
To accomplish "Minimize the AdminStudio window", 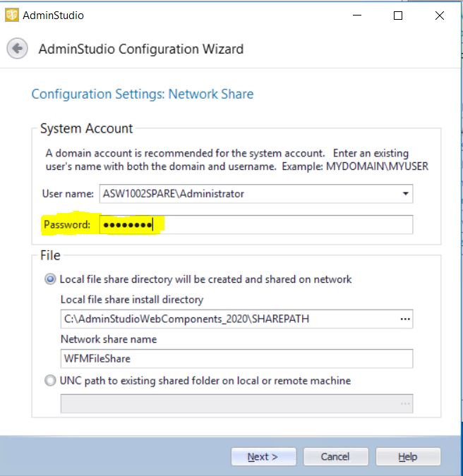I will click(x=357, y=16).
